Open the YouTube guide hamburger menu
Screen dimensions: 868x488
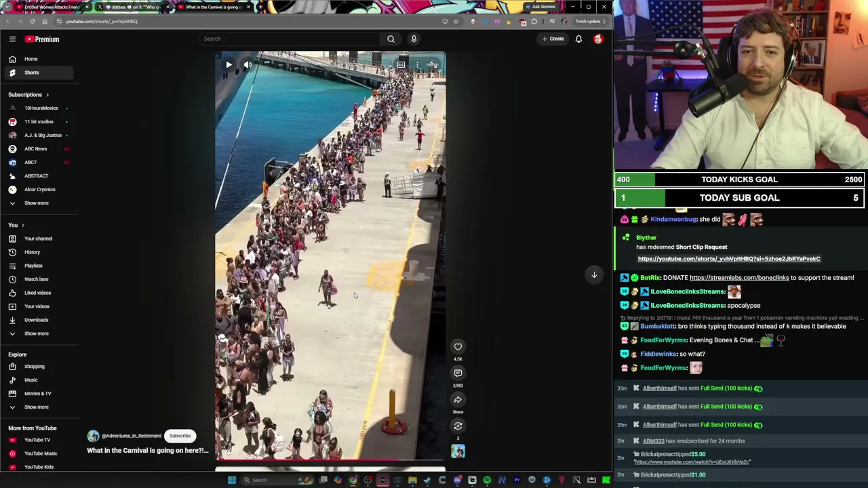[x=12, y=39]
